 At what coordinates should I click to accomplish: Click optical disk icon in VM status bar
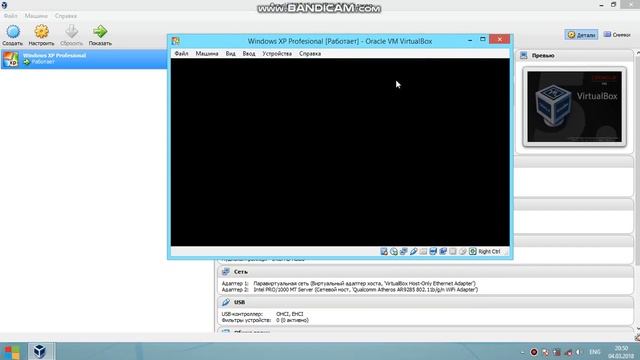[x=394, y=251]
